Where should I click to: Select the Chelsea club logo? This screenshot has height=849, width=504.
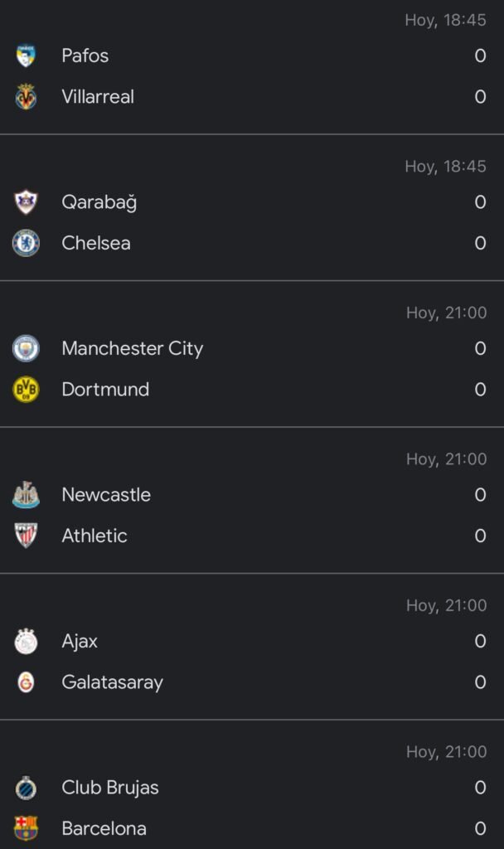point(26,243)
